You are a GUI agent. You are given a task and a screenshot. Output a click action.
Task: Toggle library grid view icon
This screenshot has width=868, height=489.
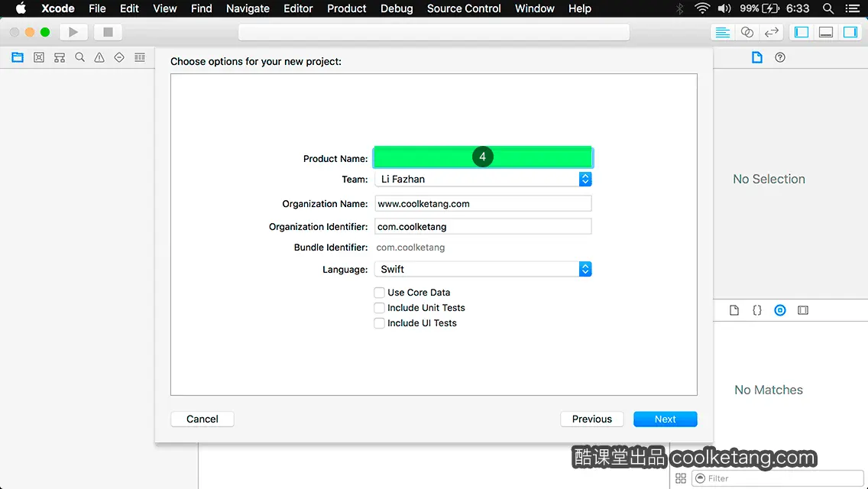click(x=681, y=478)
